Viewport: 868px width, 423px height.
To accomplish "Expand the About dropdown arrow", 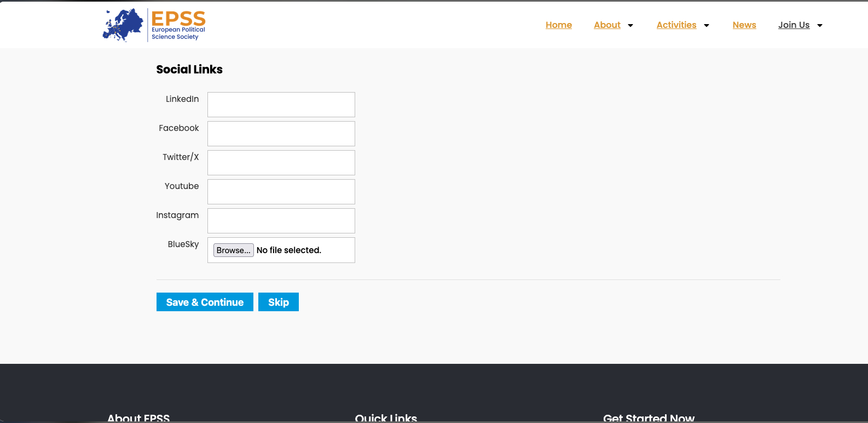I will point(630,26).
